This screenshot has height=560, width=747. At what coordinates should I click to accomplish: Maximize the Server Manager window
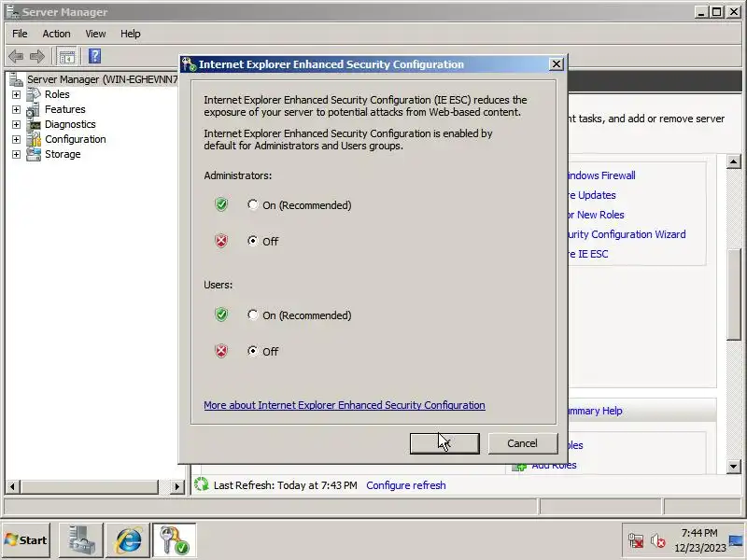pyautogui.click(x=716, y=12)
